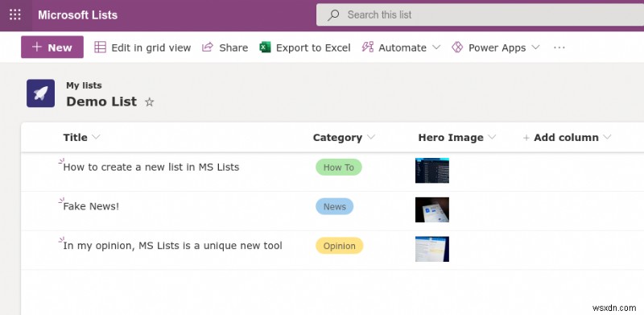Click the blue News category pill

pyautogui.click(x=334, y=206)
